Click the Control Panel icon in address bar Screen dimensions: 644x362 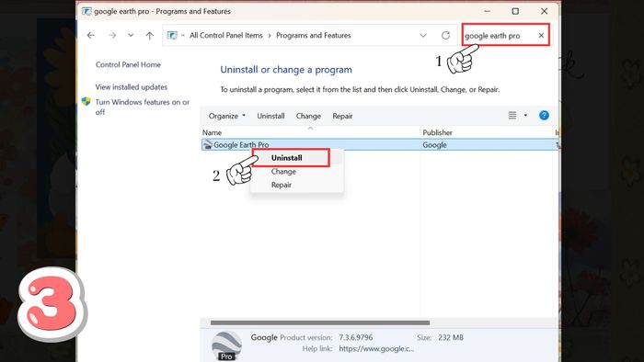172,35
